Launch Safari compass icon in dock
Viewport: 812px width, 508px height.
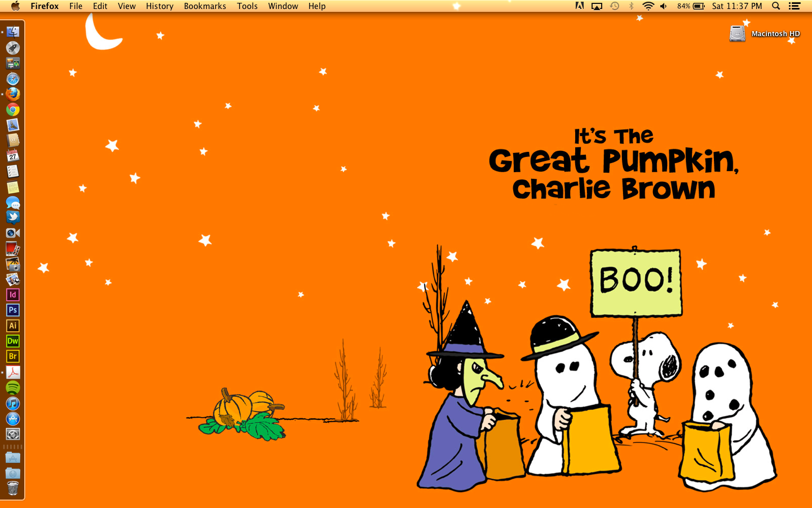coord(13,78)
